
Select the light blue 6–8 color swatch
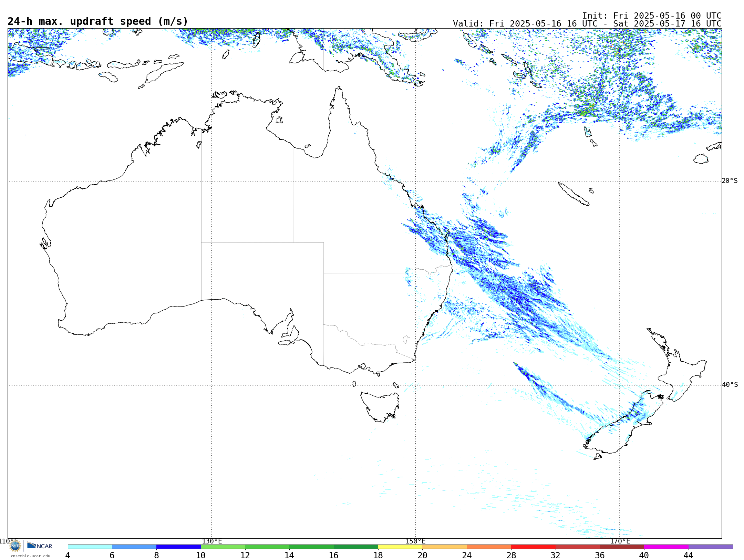pos(134,547)
